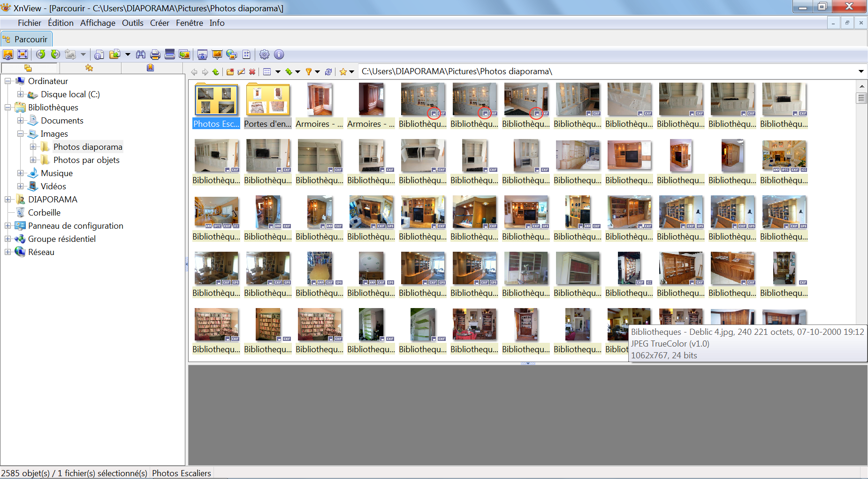Open the Fichier menu
Screen dimensions: 868x479
30,23
